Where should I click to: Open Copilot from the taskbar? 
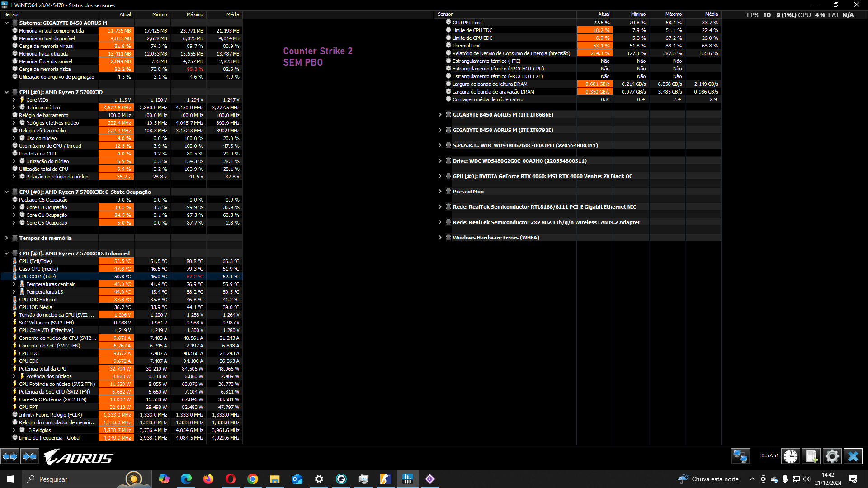pyautogui.click(x=164, y=479)
